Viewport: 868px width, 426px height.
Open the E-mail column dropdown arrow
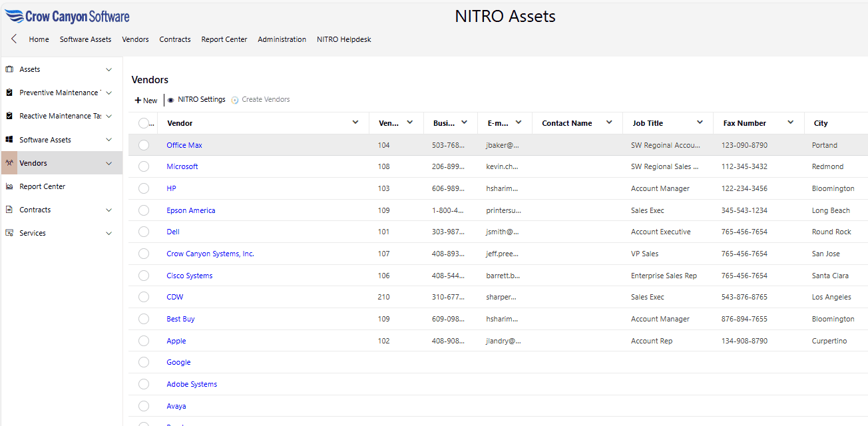click(519, 122)
